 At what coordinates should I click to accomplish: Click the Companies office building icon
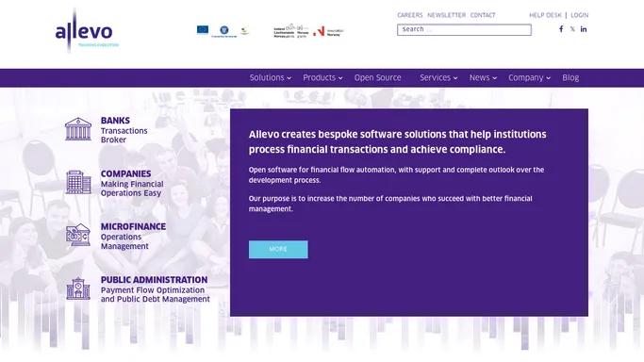78,182
